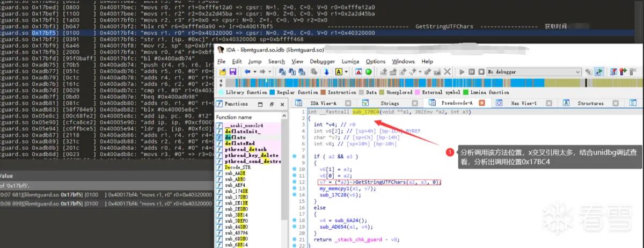The image size is (644, 248).
Task: Pause process button in debugger toolbar
Action: click(472, 72)
